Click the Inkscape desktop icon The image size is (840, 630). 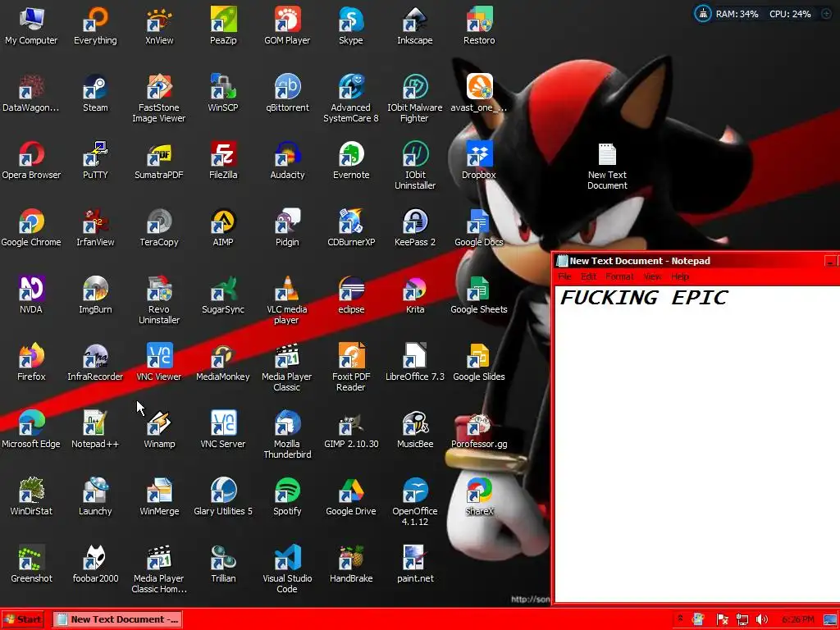pyautogui.click(x=414, y=25)
